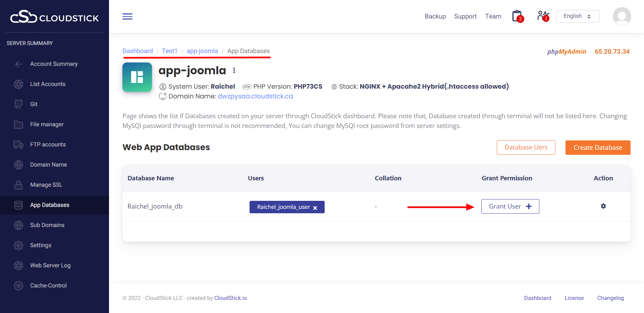Screen dimensions: 644x313
Task: Open settings gear for Raichel_joomla_db
Action: coord(603,206)
